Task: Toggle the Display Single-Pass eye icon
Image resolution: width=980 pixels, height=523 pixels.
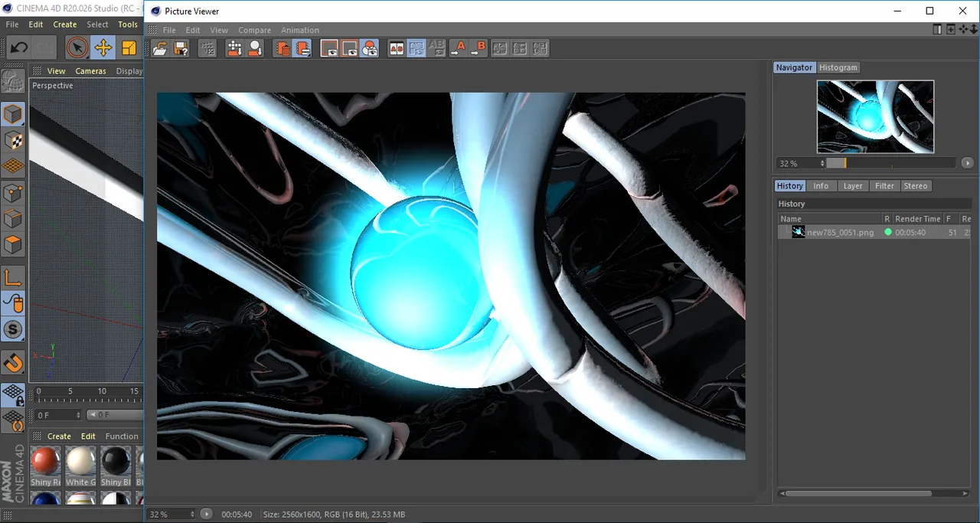Action: point(350,48)
